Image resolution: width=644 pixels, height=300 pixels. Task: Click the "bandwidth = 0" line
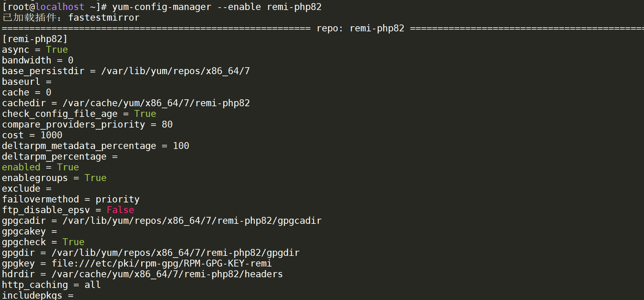(38, 60)
